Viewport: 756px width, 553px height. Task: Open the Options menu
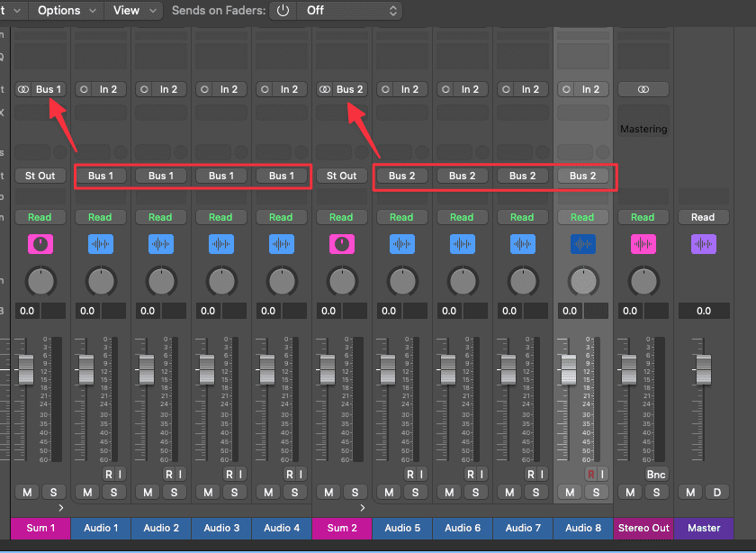[67, 11]
